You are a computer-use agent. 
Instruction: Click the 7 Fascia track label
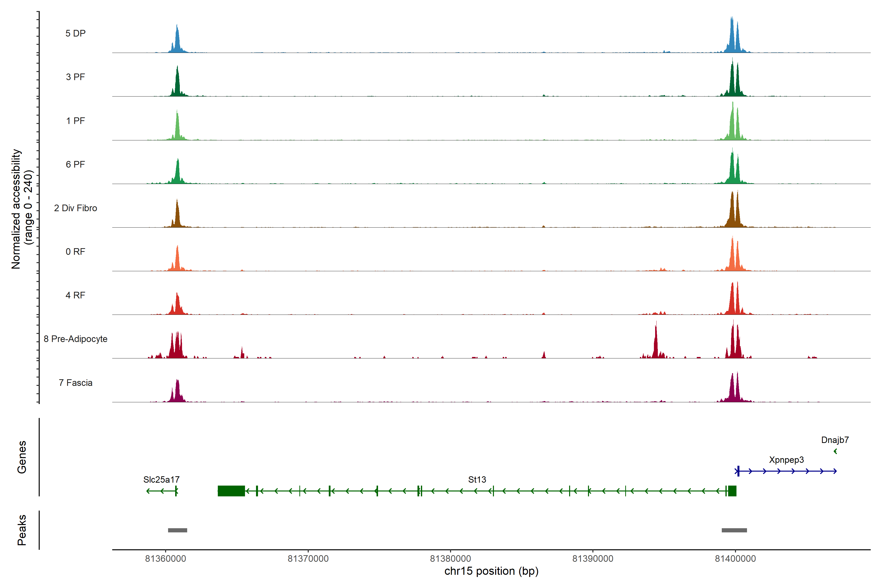pos(75,383)
